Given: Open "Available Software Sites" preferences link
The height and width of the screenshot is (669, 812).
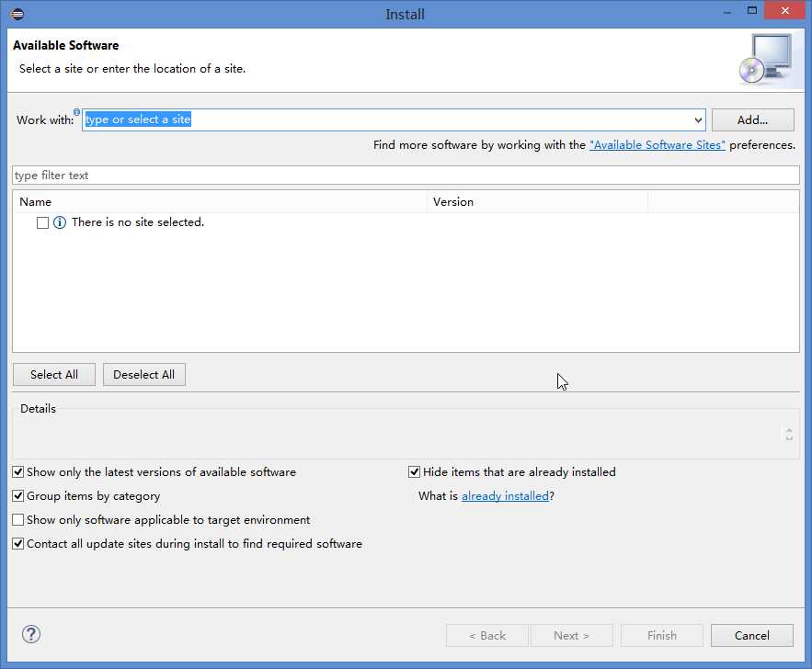Looking at the screenshot, I should tap(658, 145).
